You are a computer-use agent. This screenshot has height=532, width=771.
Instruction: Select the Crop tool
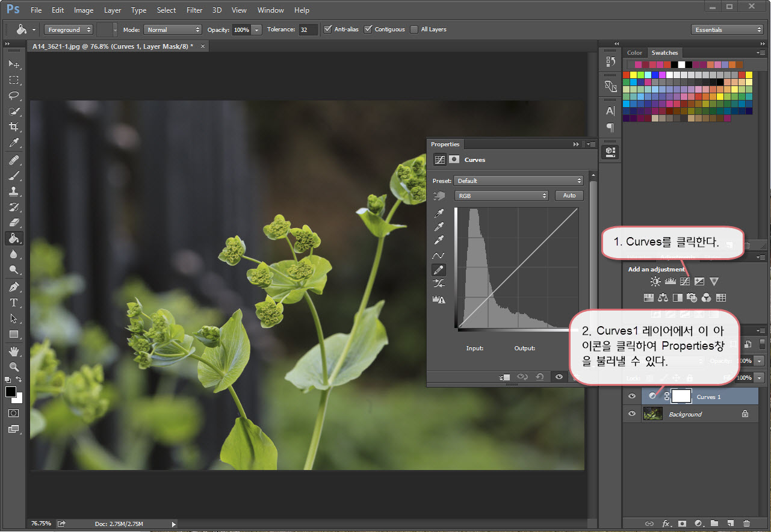pos(14,127)
